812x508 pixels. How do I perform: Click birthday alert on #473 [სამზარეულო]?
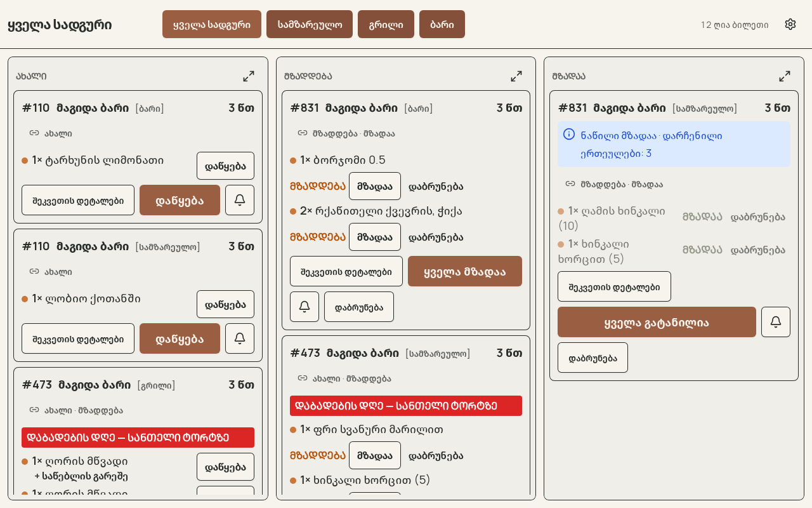pos(406,406)
